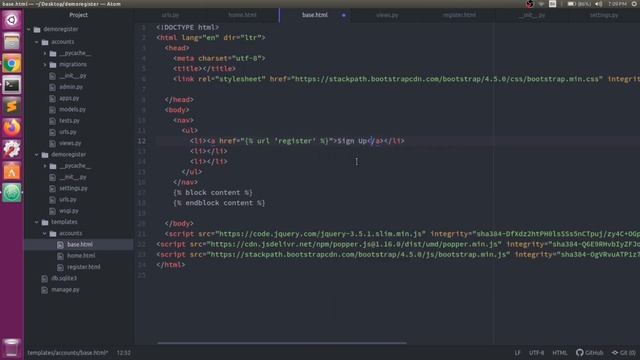This screenshot has height=360, width=640.
Task: Click the 12:32 cursor position indicator
Action: click(124, 353)
